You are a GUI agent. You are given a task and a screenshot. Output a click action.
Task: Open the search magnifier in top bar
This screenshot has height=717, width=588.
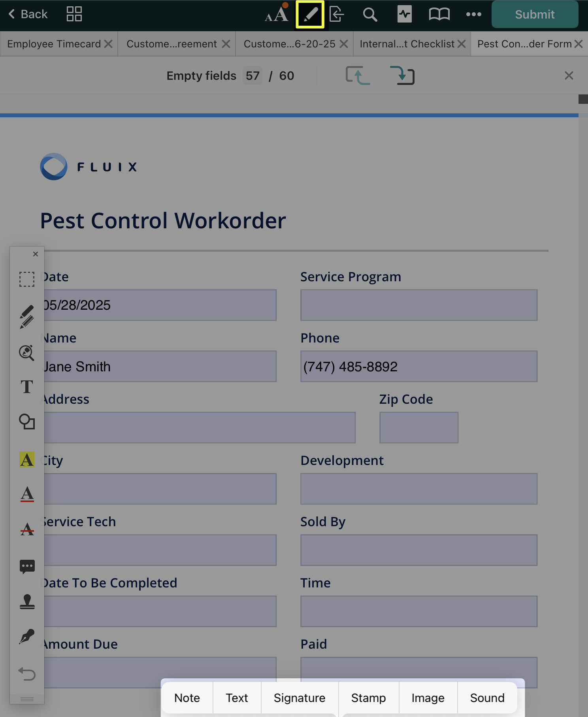[370, 15]
